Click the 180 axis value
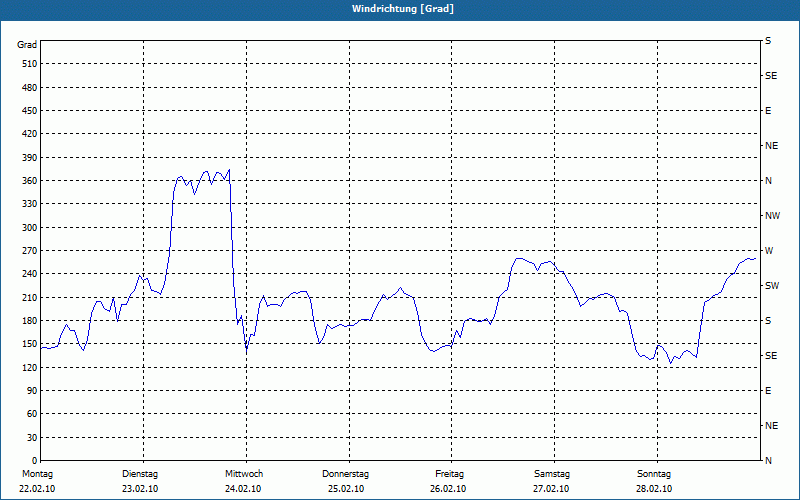The width and height of the screenshot is (800, 500). [30, 321]
